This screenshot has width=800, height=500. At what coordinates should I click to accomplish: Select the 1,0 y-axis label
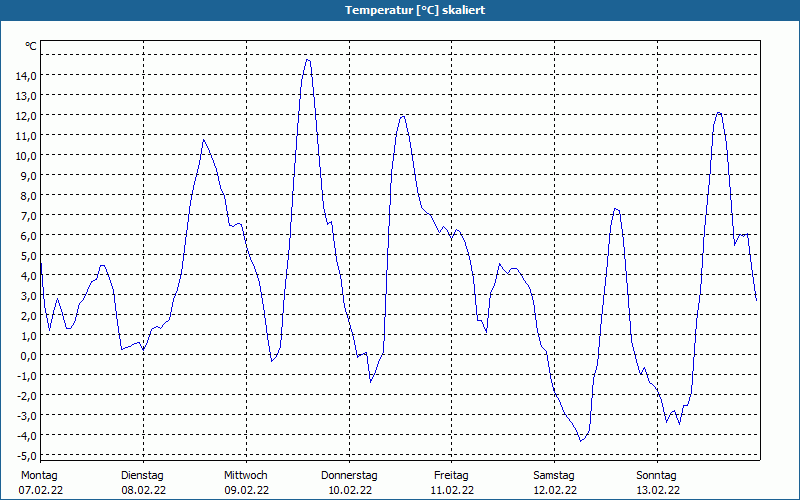[29, 335]
